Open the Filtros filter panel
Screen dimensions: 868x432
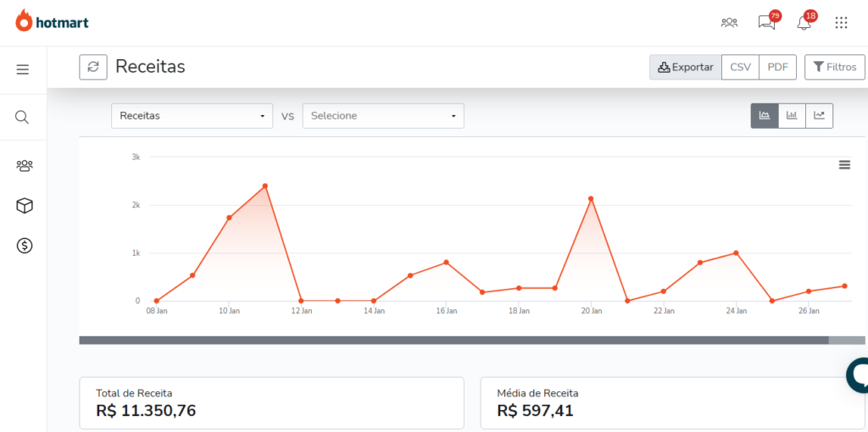(834, 67)
